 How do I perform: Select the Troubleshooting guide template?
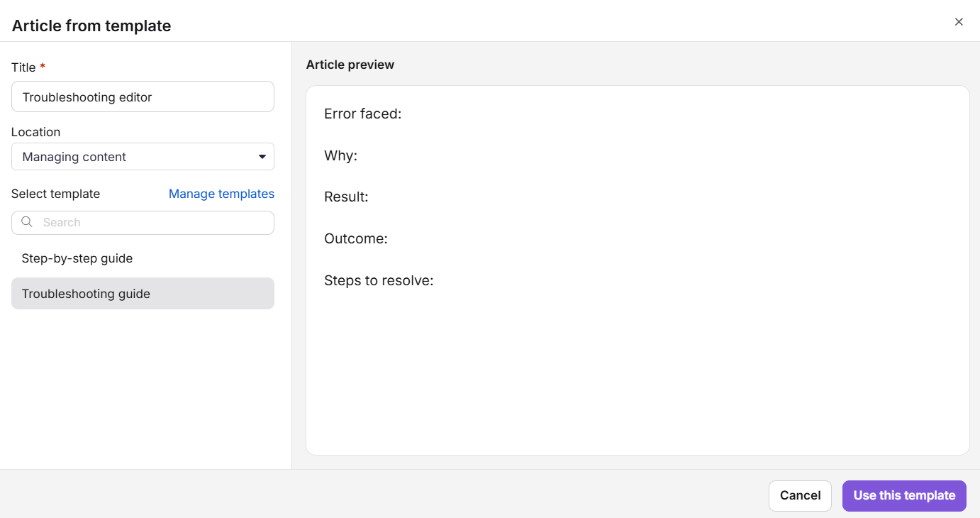tap(143, 294)
